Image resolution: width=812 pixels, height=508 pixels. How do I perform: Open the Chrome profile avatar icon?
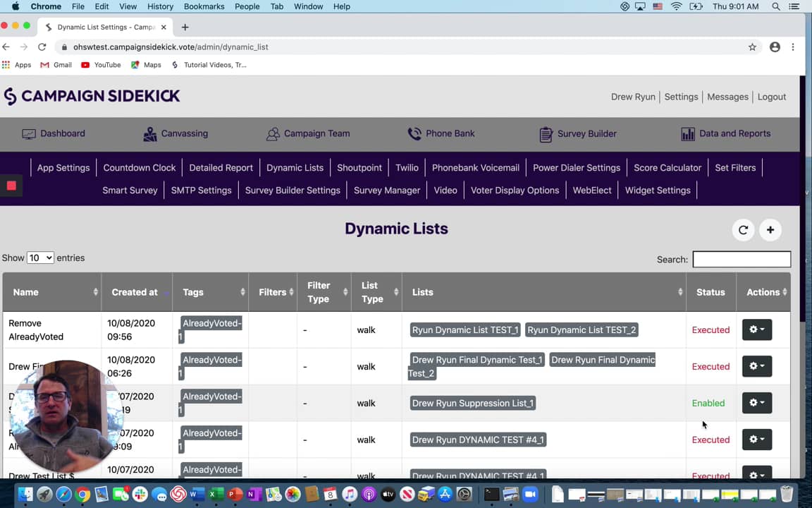(775, 47)
